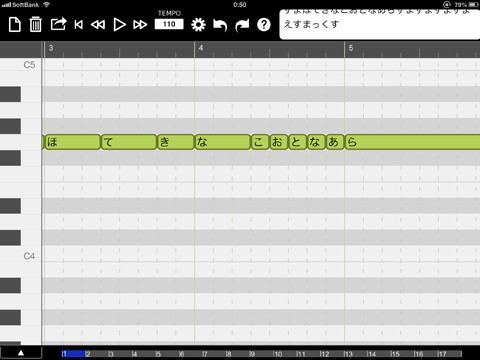The image size is (480, 360).
Task: Select the note labeled こ
Action: (x=260, y=142)
